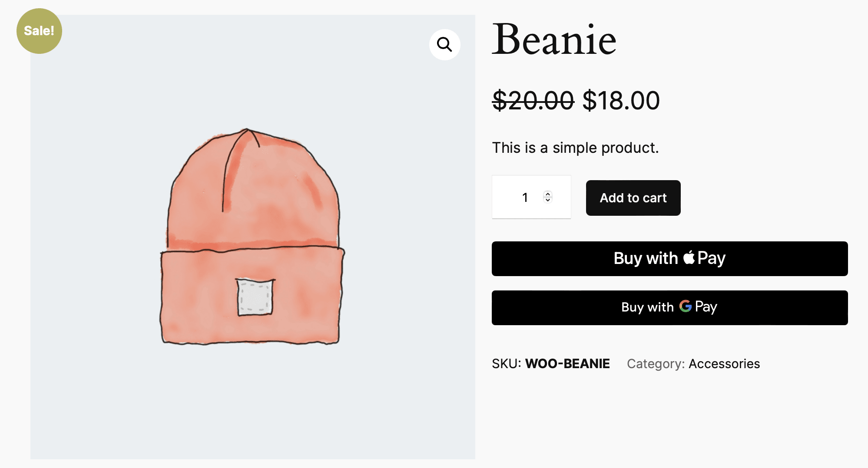Open the product image zoom magnifier
The width and height of the screenshot is (868, 468).
[444, 44]
